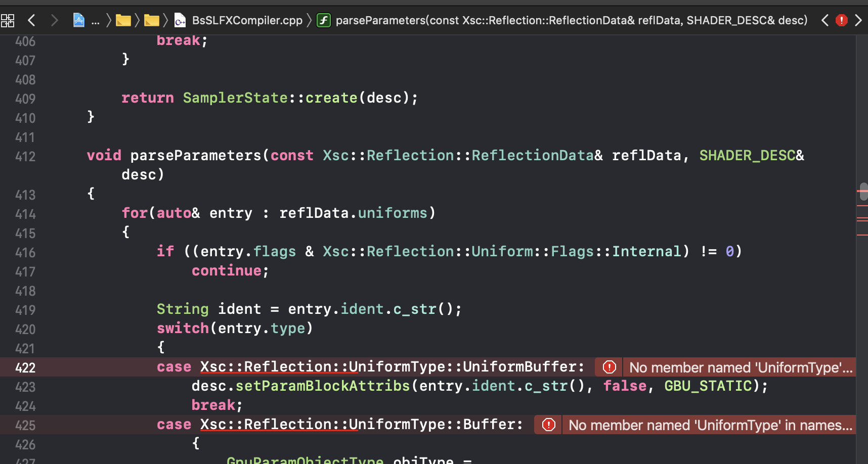Click the project app icon in the jump bar
The height and width of the screenshot is (464, 868).
(x=79, y=20)
